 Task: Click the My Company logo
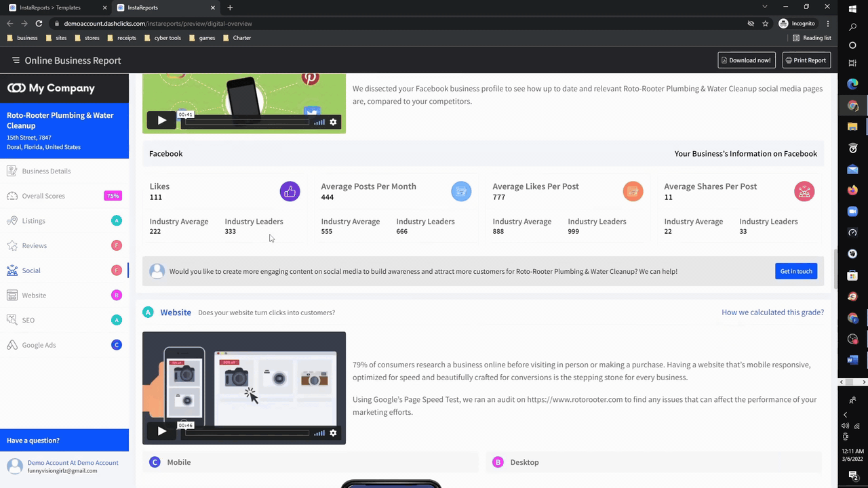pyautogui.click(x=51, y=88)
